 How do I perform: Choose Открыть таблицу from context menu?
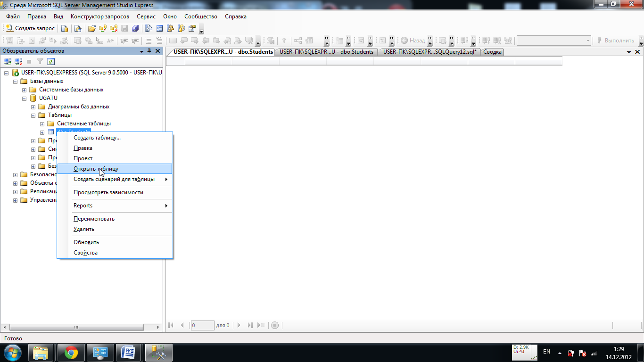pyautogui.click(x=96, y=169)
